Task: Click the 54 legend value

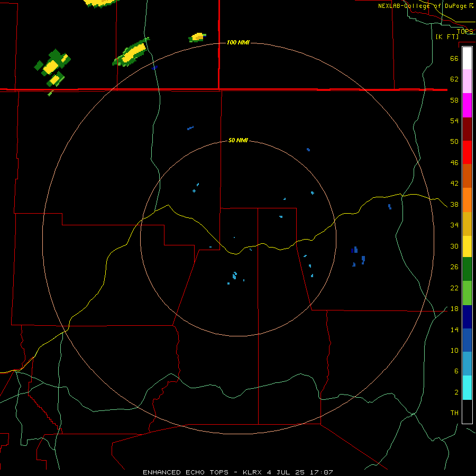Action: pos(454,121)
